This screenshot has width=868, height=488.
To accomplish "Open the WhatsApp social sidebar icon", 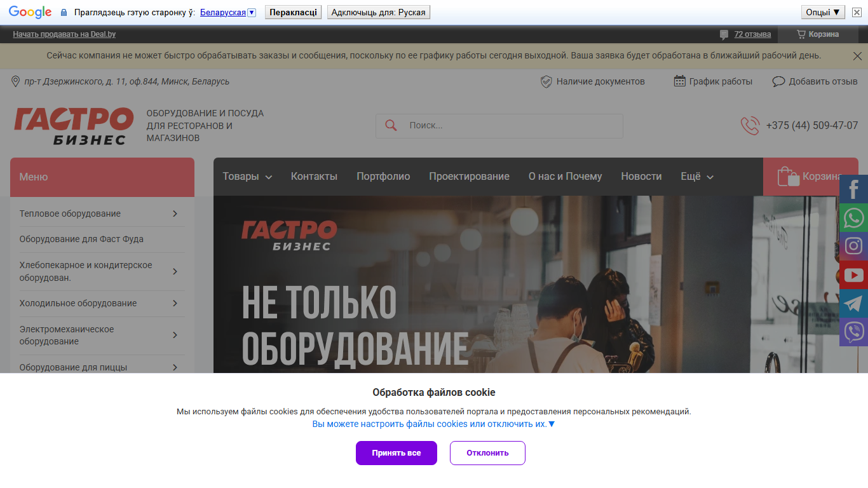I will [853, 217].
